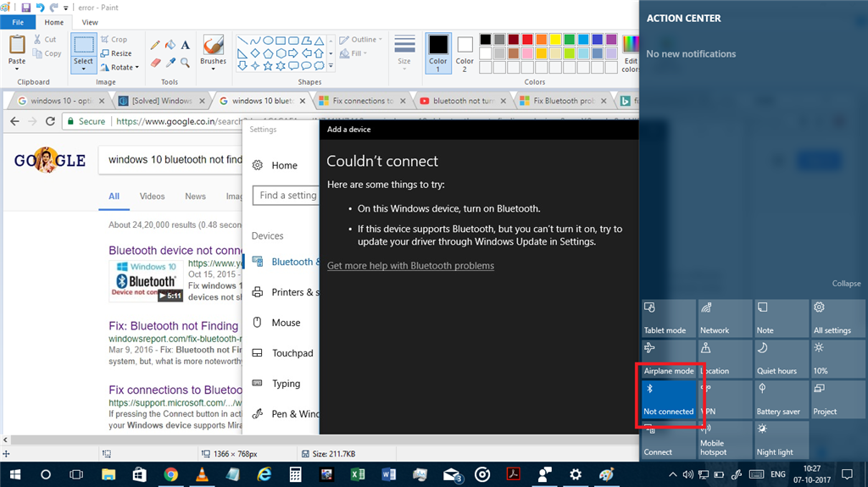Click the browser reload icon
Image resolution: width=868 pixels, height=487 pixels.
[x=50, y=121]
